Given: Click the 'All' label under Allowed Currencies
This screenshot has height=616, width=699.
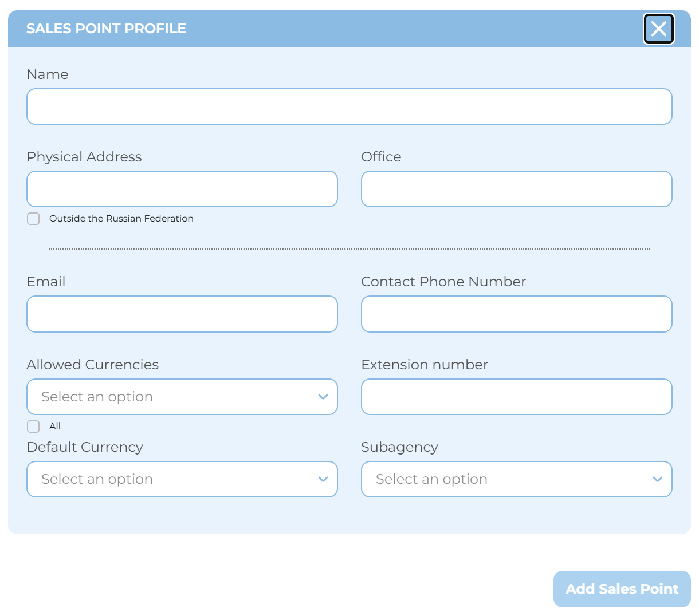Looking at the screenshot, I should coord(55,427).
